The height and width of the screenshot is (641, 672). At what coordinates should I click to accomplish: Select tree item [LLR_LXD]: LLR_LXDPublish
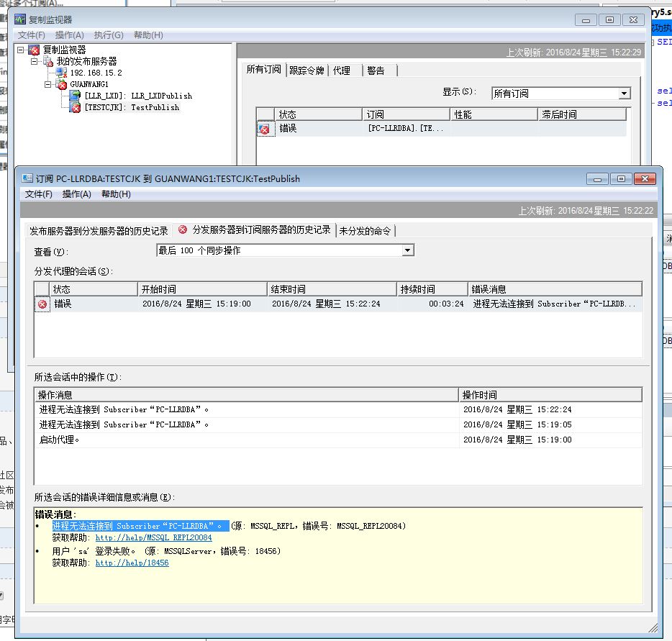click(x=138, y=96)
